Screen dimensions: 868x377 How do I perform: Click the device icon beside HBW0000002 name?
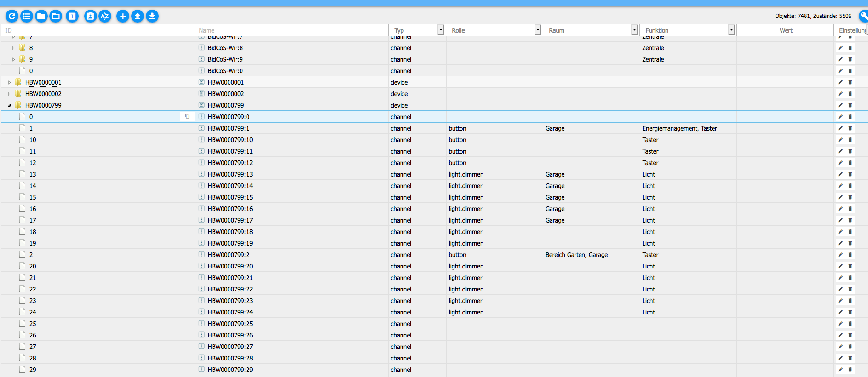[x=201, y=93]
